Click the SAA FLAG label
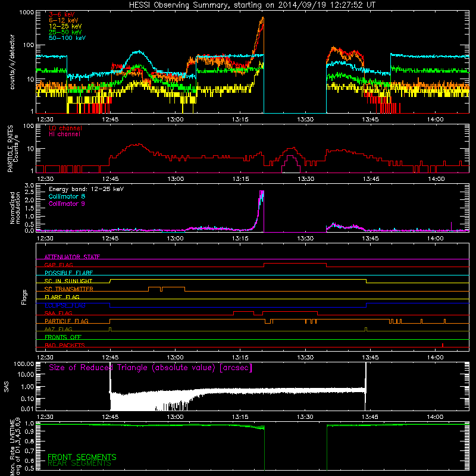 (x=58, y=313)
